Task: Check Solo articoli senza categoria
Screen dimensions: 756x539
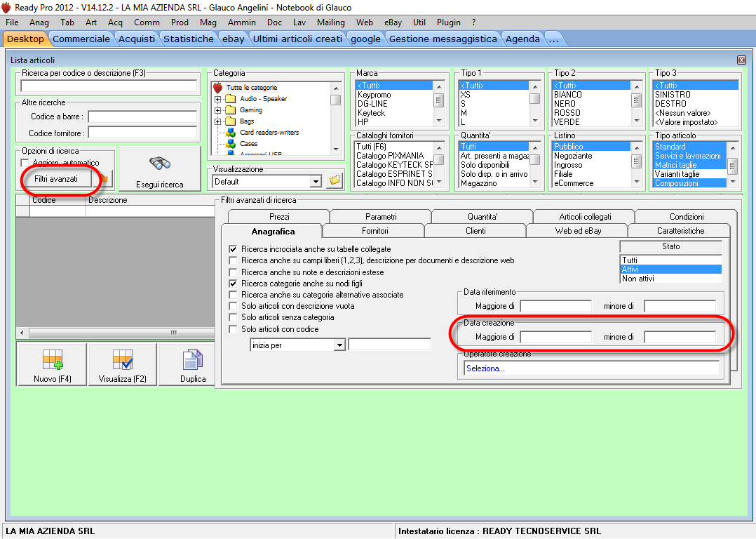Action: pos(233,317)
